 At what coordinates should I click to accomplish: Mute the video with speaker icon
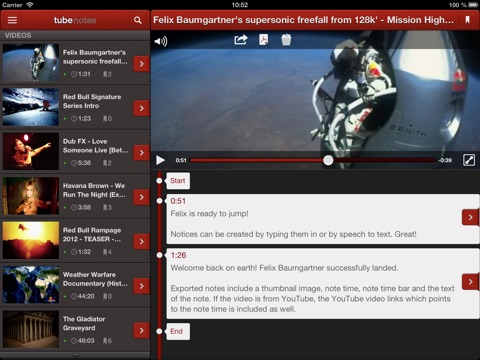tap(161, 41)
